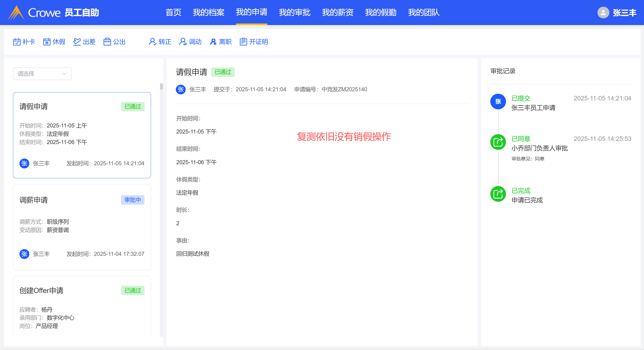Viewport: 644px width, 350px height.
Task: Open 首页 from the navigation bar
Action: (173, 13)
